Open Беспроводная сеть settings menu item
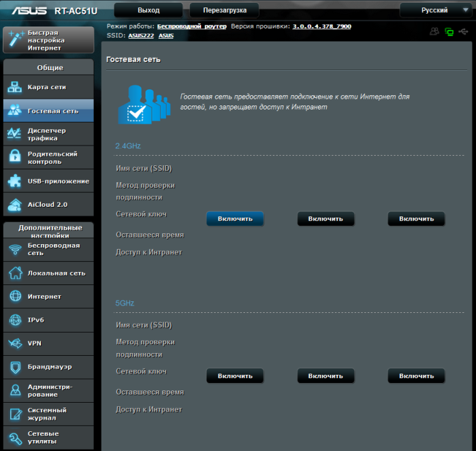Screen dimensions: 476x451 click(48, 250)
